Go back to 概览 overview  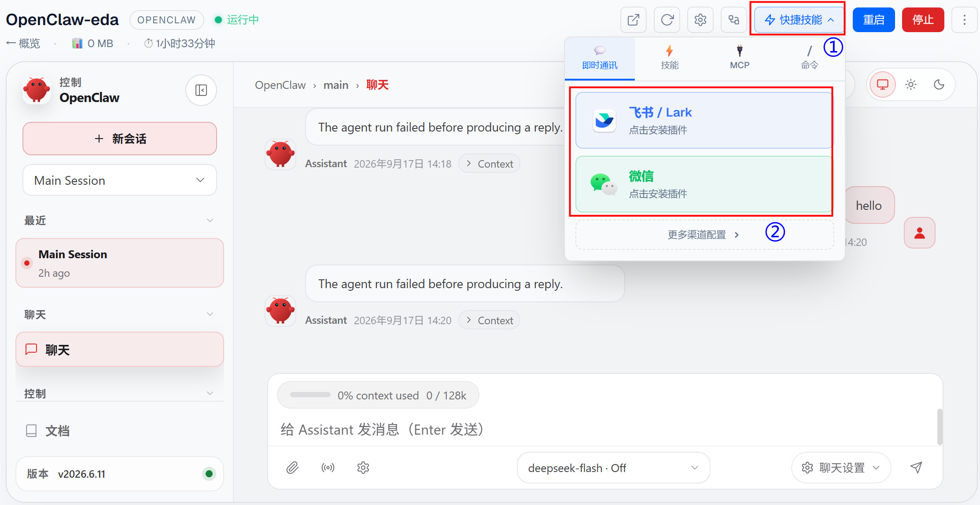[23, 44]
